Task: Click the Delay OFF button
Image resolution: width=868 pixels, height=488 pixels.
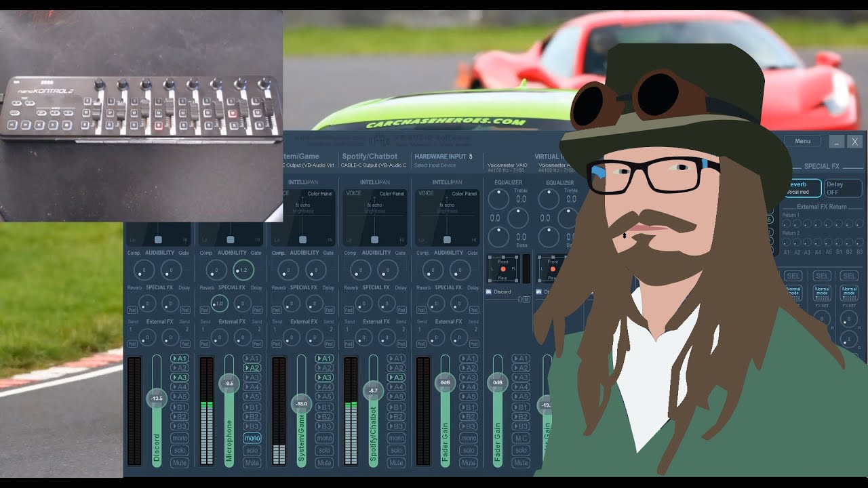Action: click(843, 188)
